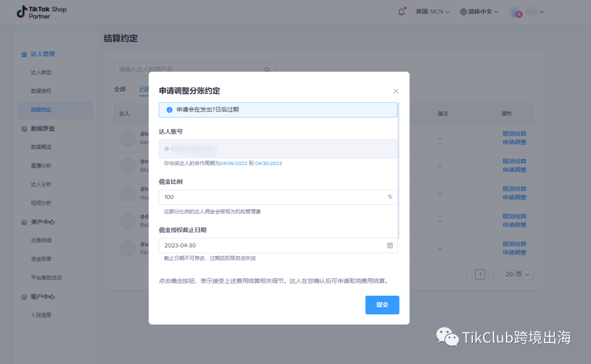Go to next page arrow
The height and width of the screenshot is (364, 591).
click(494, 274)
